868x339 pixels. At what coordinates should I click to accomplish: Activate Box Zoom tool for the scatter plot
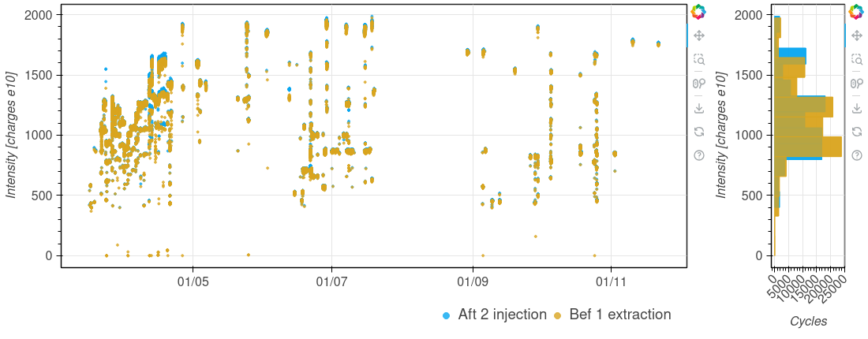[698, 59]
